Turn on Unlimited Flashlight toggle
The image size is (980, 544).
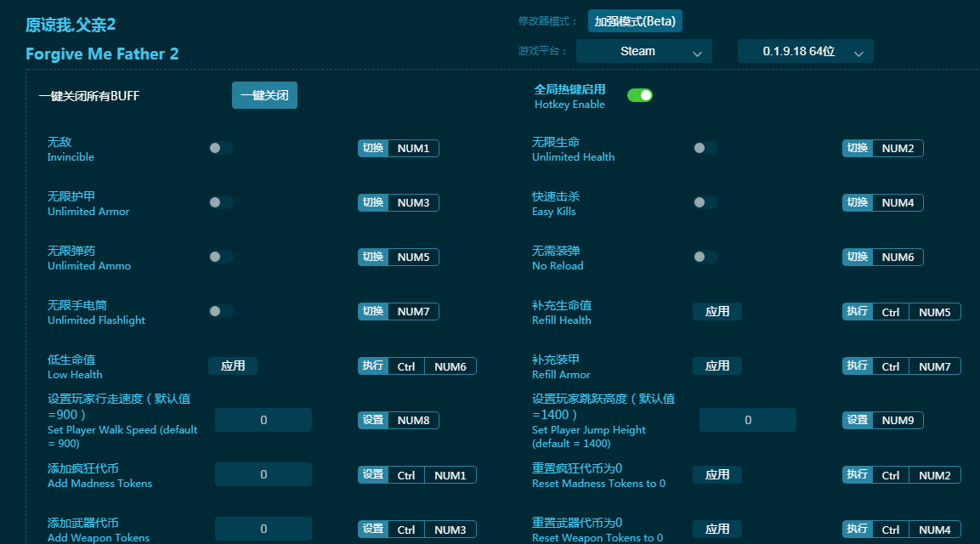coord(221,311)
